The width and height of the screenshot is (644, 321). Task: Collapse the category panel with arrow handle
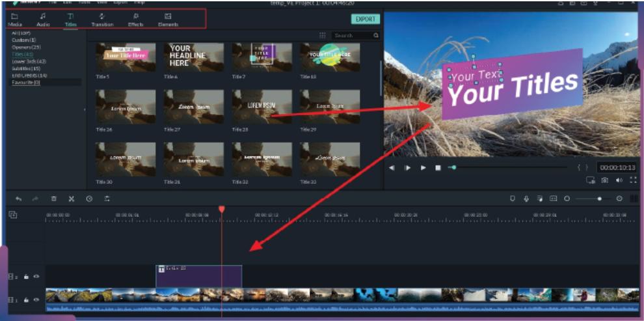(85, 109)
